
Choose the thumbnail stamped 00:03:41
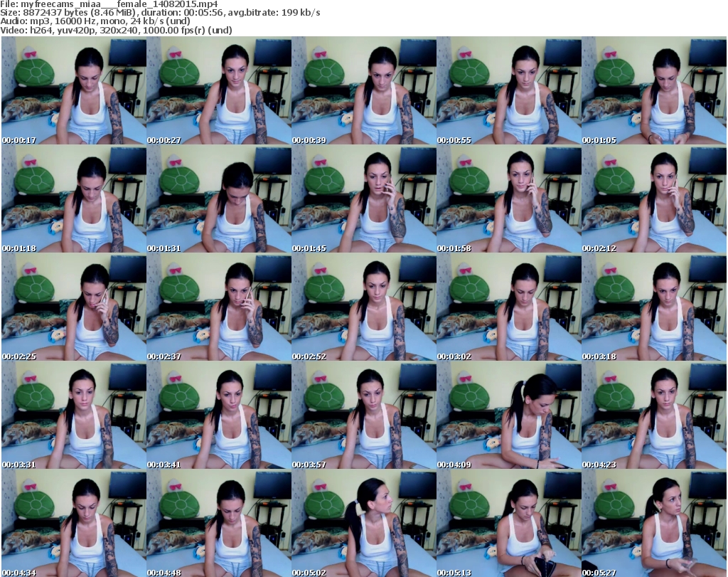point(219,415)
